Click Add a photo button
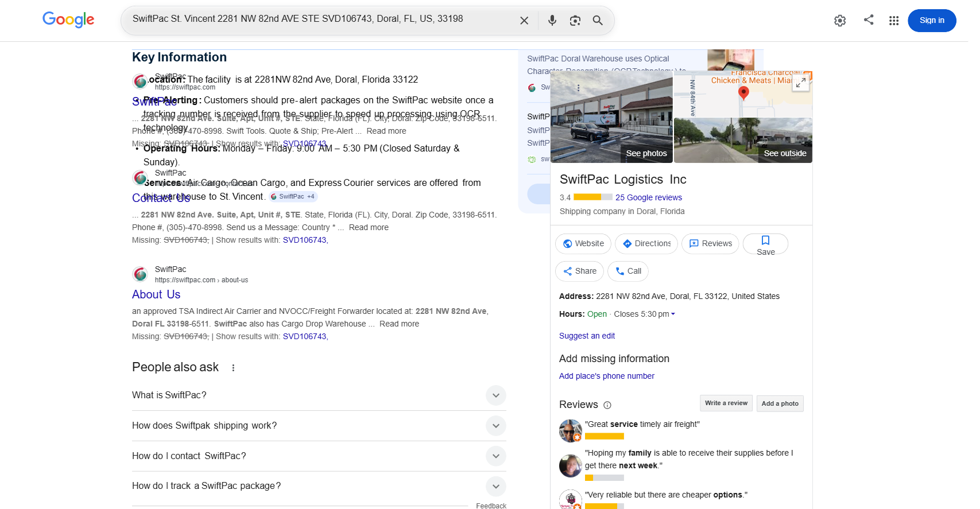Viewport: 980px width, 509px height. pos(780,403)
